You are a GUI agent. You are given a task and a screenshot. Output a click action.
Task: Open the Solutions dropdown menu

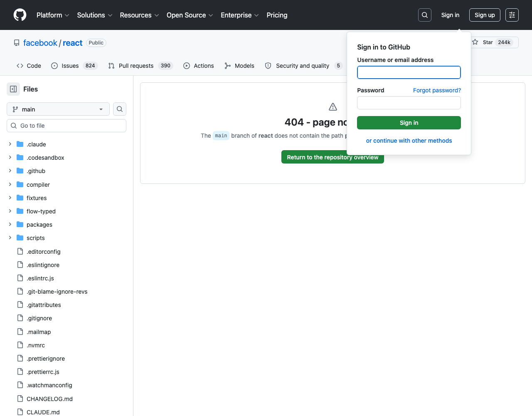click(95, 15)
